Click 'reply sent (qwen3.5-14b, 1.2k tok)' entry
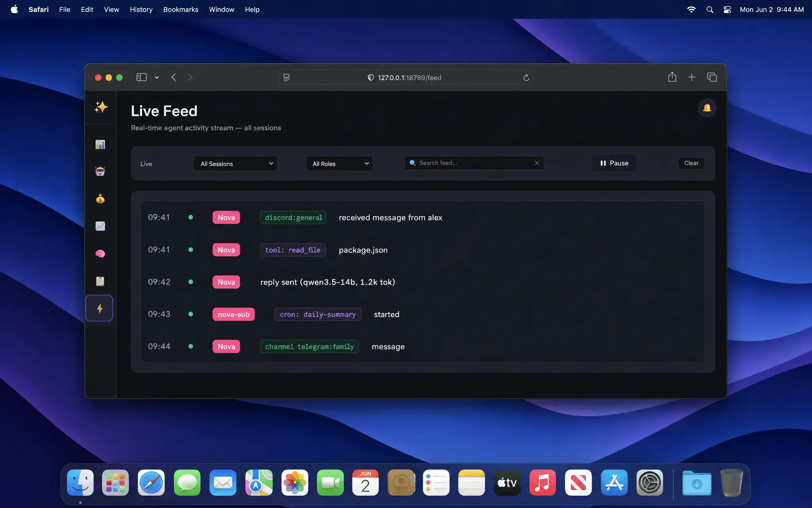The image size is (812, 508). (327, 282)
